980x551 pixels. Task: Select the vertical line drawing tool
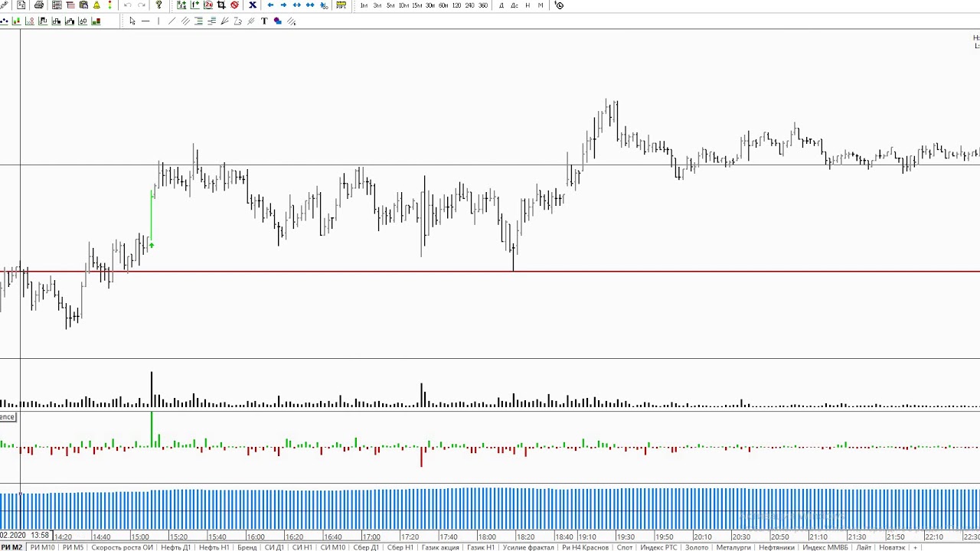point(158,21)
